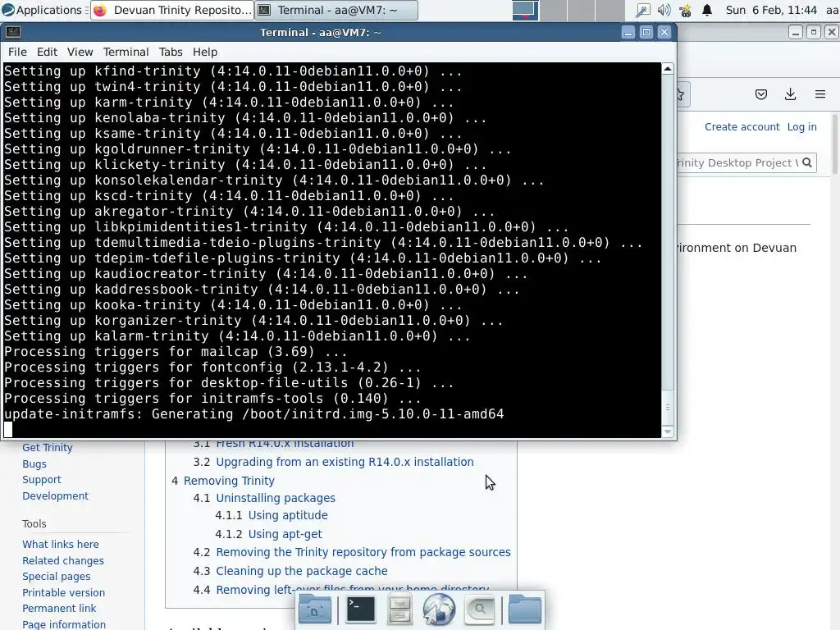Open the Bugs sidebar link
840x630 pixels.
(x=34, y=464)
